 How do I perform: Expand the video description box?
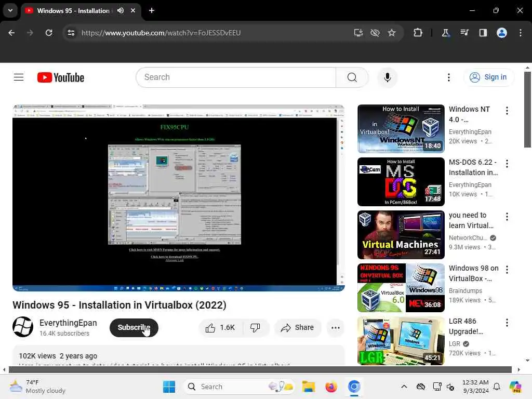(179, 355)
